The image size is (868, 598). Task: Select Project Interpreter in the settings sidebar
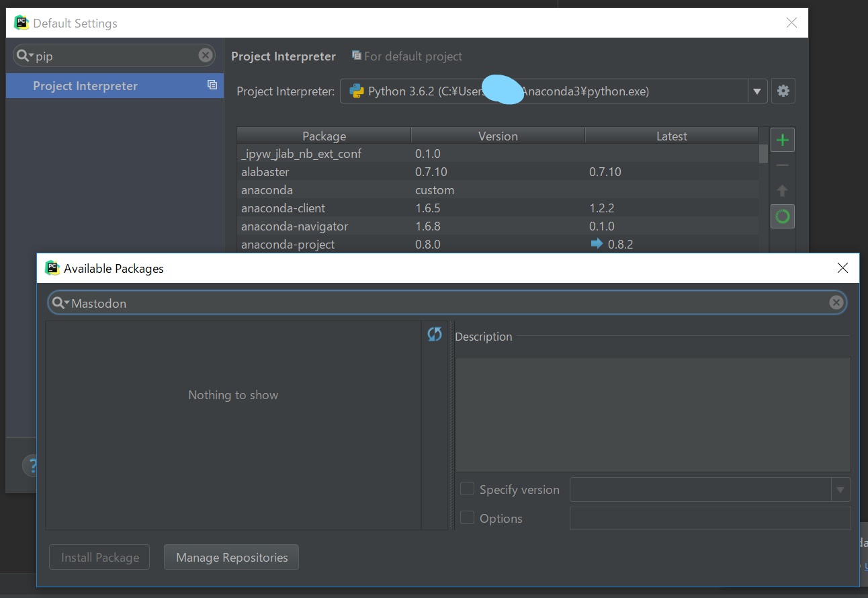pyautogui.click(x=85, y=86)
